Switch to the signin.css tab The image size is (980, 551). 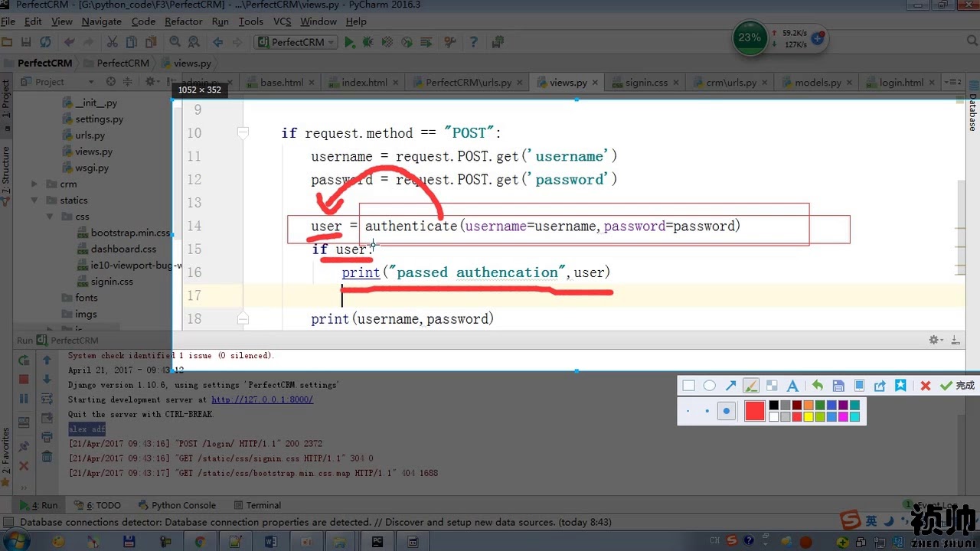(x=646, y=83)
